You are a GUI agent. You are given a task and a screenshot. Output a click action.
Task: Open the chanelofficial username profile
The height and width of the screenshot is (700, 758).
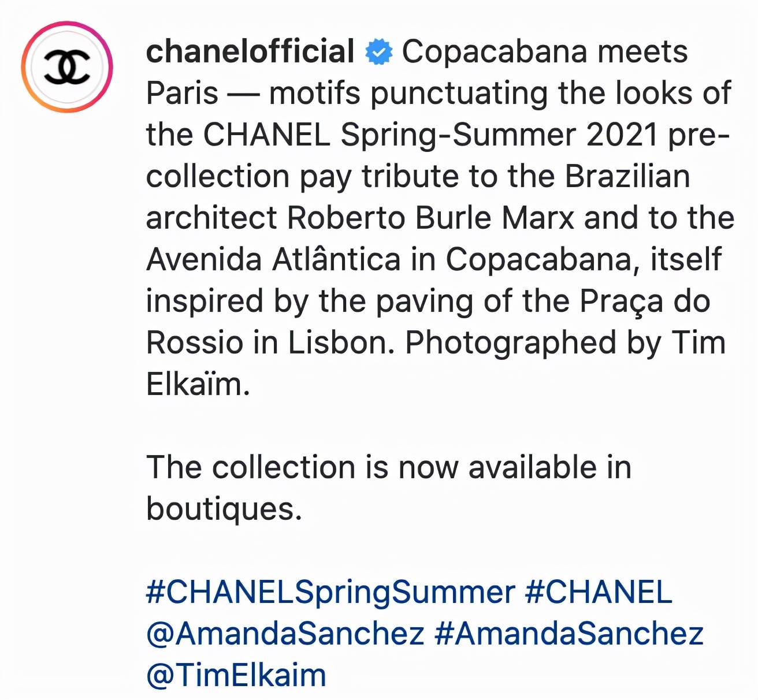tap(250, 51)
